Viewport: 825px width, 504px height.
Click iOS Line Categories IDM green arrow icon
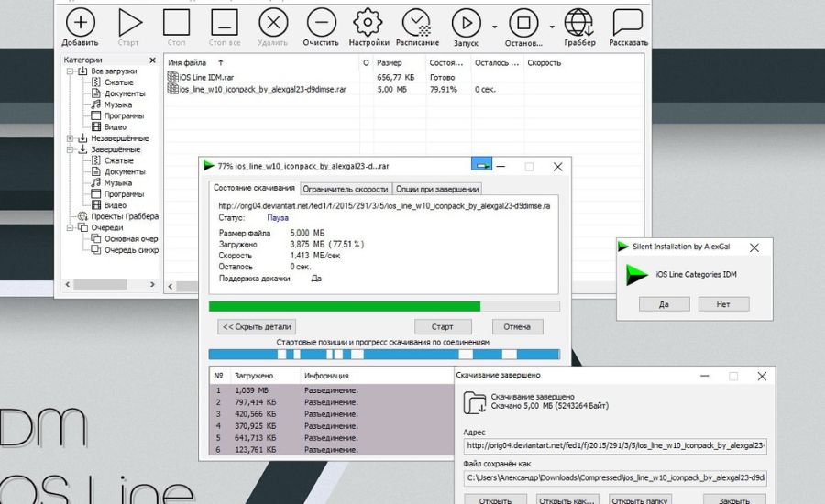click(x=636, y=275)
